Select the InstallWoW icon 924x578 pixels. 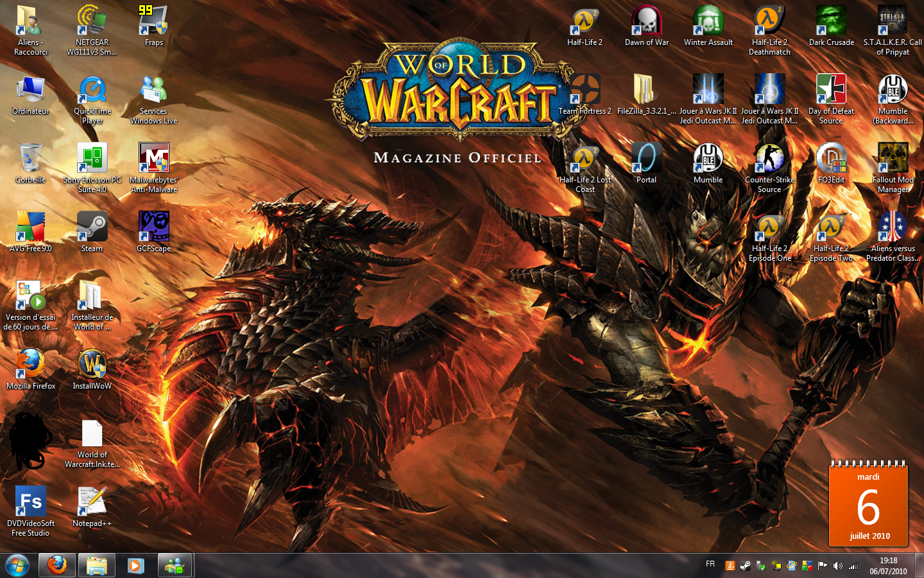[x=92, y=364]
